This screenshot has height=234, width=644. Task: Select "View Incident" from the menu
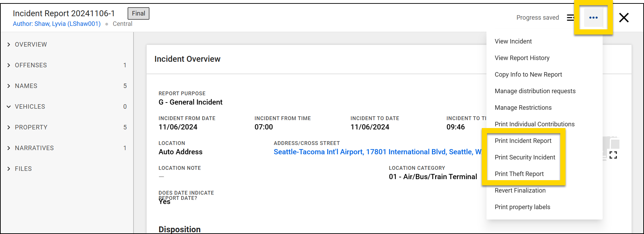pos(513,41)
